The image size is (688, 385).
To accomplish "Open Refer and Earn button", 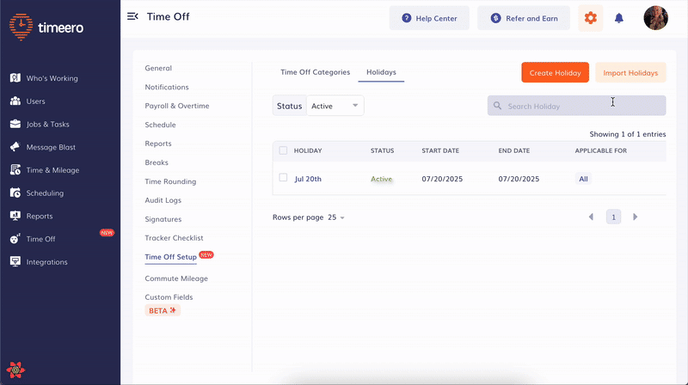I will tap(523, 18).
